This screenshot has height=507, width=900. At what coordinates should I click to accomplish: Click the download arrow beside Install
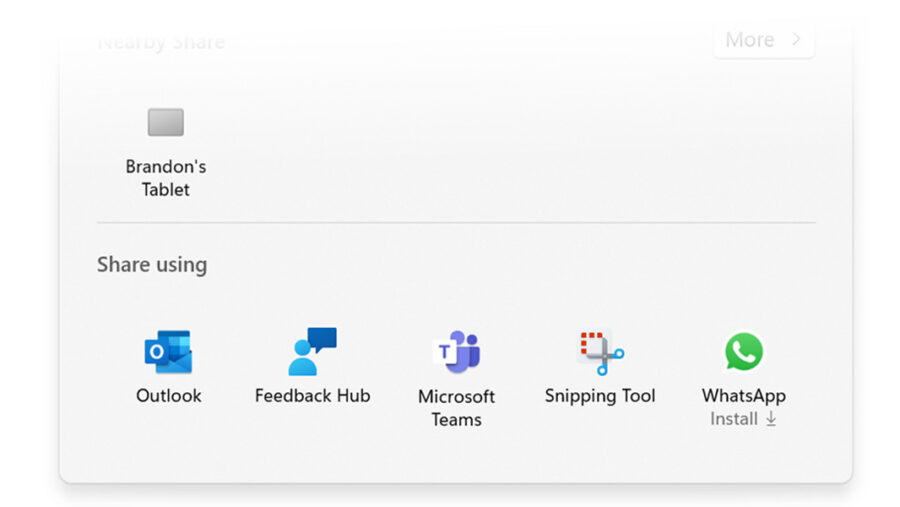click(771, 419)
